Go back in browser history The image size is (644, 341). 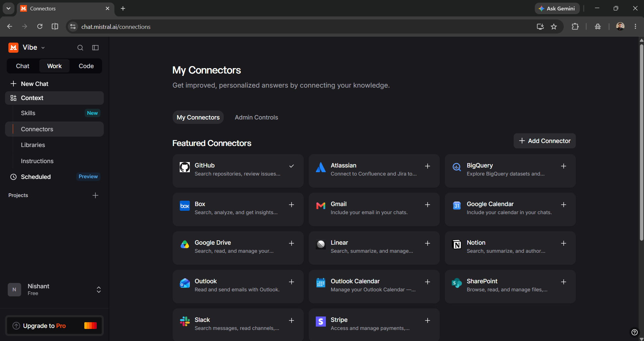[9, 27]
